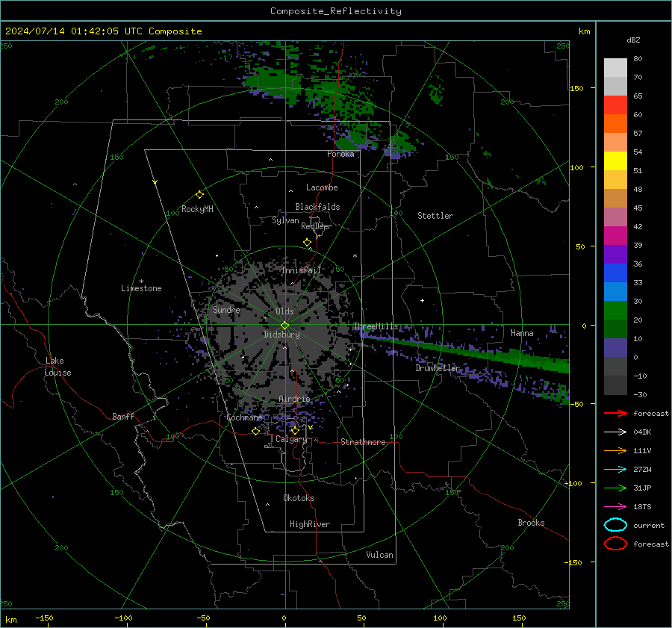
Task: Select the purple swatch between 39 and 36 dBZ
Action: coord(615,254)
